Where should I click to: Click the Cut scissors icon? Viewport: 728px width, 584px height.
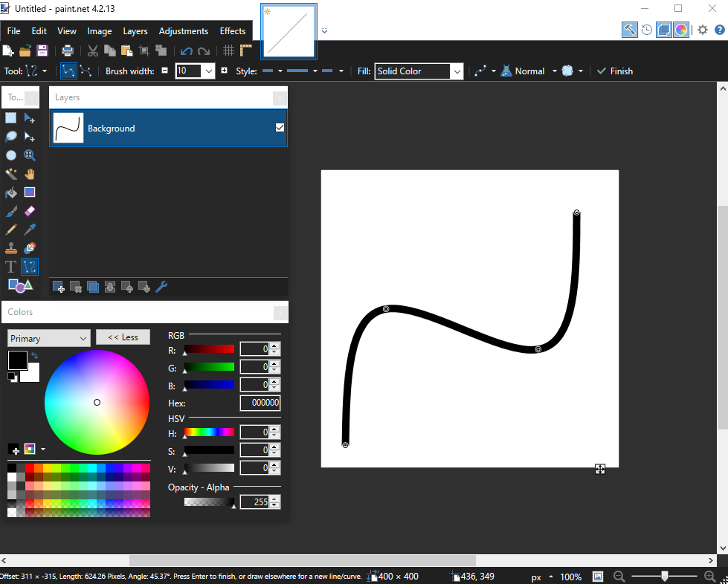[x=93, y=51]
